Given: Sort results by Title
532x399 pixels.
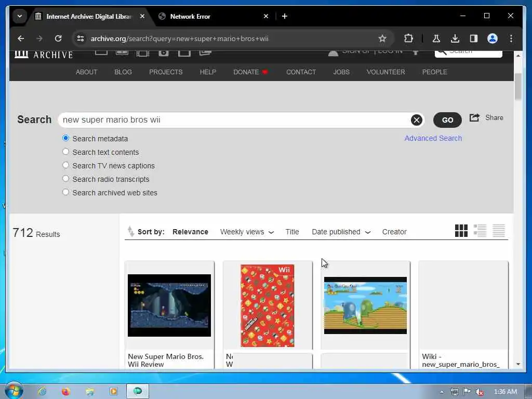Looking at the screenshot, I should tap(292, 232).
